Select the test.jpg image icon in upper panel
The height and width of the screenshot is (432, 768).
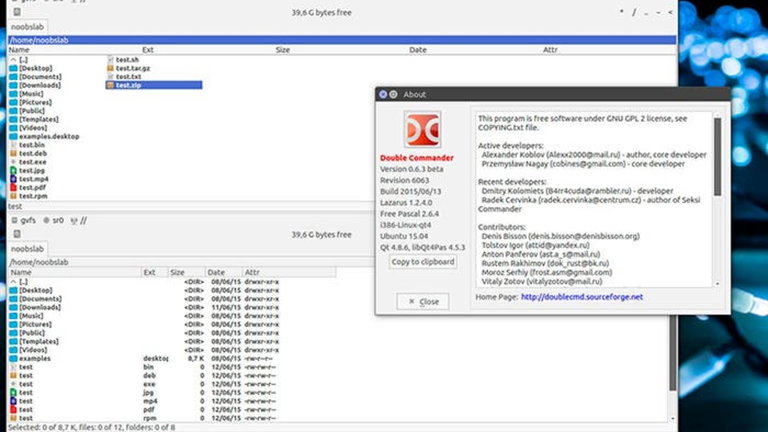click(13, 170)
